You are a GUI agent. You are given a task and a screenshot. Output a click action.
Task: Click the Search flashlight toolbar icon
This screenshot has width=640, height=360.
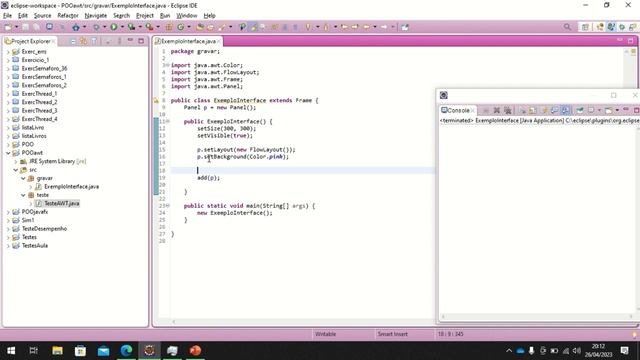point(222,27)
